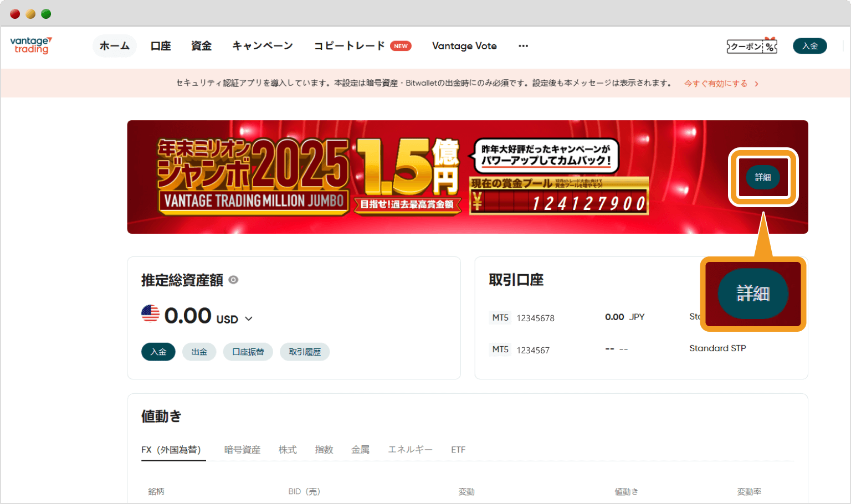Toggle visibility of the 推定総資産額 balance

pos(233,280)
